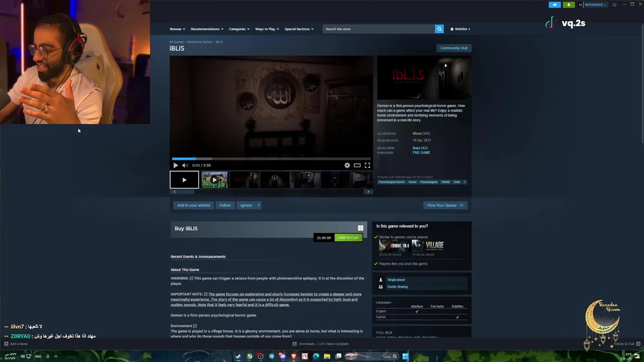Open Special Sections menu
The height and width of the screenshot is (362, 644).
[x=299, y=29]
